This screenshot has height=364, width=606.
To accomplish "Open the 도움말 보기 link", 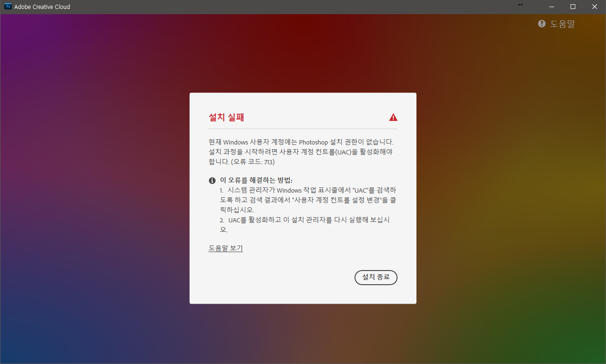I will [225, 248].
